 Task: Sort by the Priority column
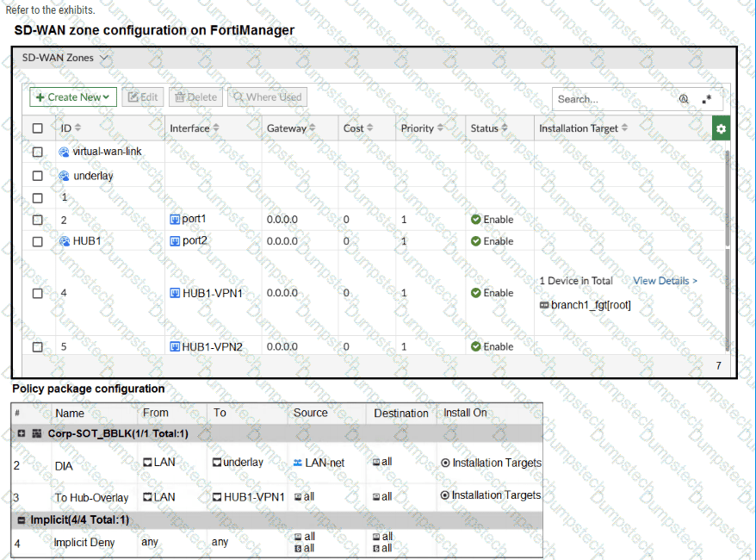pyautogui.click(x=422, y=128)
